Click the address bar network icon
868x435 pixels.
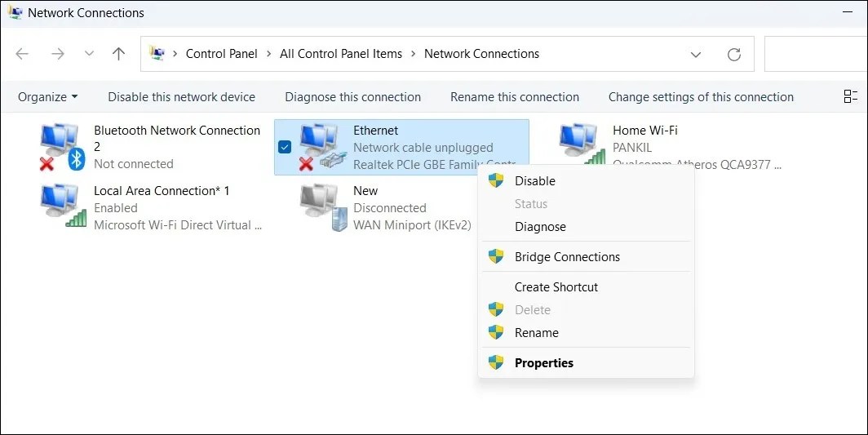coord(157,53)
